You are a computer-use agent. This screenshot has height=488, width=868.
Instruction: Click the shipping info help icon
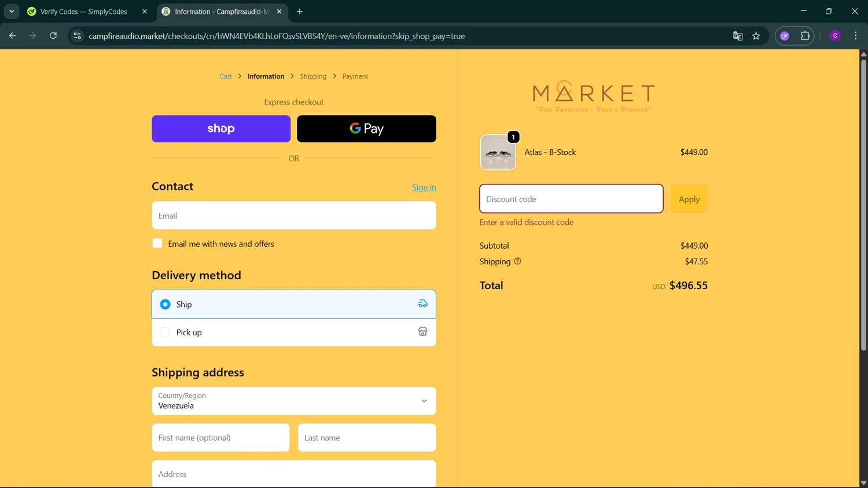(517, 261)
